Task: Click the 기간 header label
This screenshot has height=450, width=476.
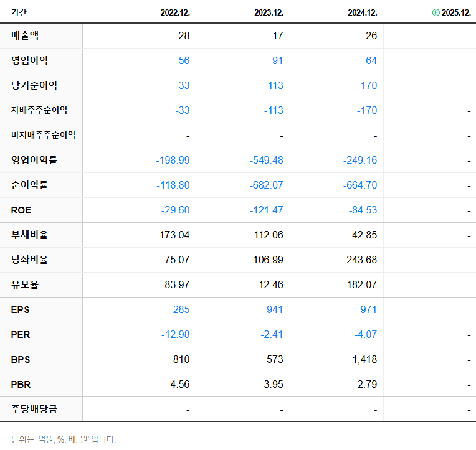Action: coord(19,12)
